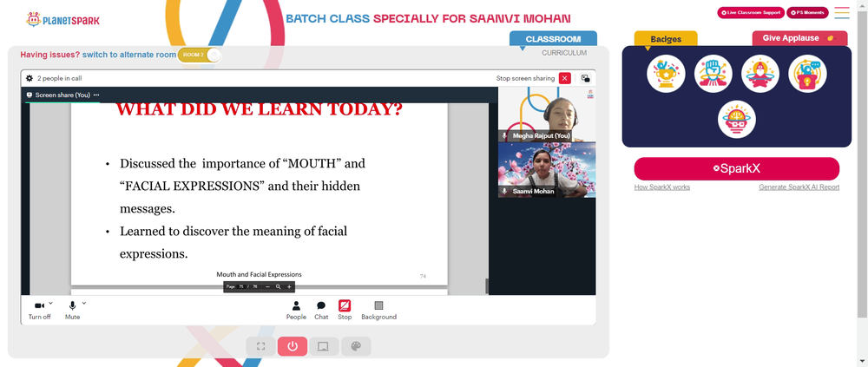The height and width of the screenshot is (367, 868).
Task: Open How SparkX works link
Action: click(x=662, y=187)
